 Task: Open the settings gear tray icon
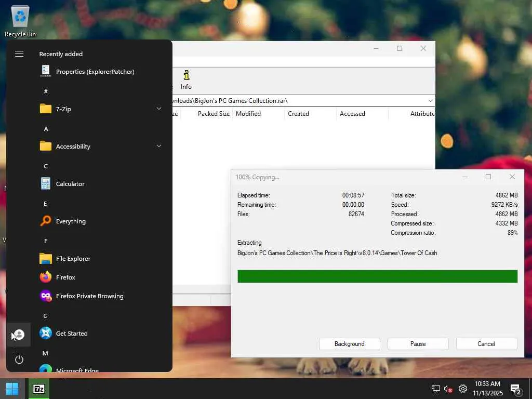[463, 389]
